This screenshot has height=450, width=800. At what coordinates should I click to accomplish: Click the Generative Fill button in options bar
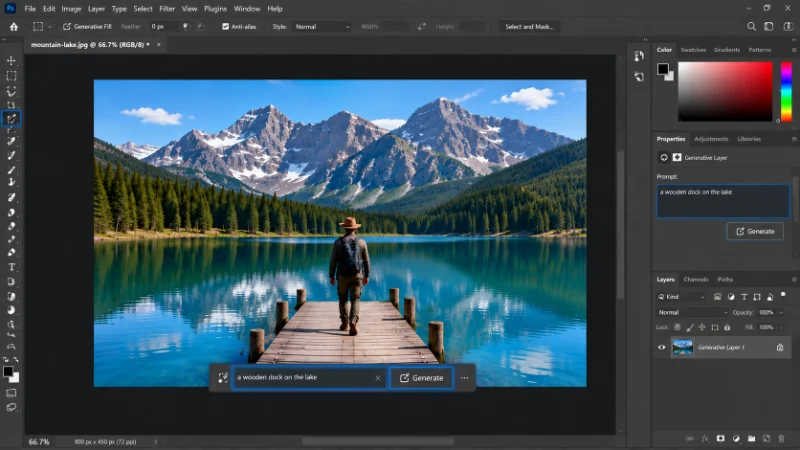[87, 27]
